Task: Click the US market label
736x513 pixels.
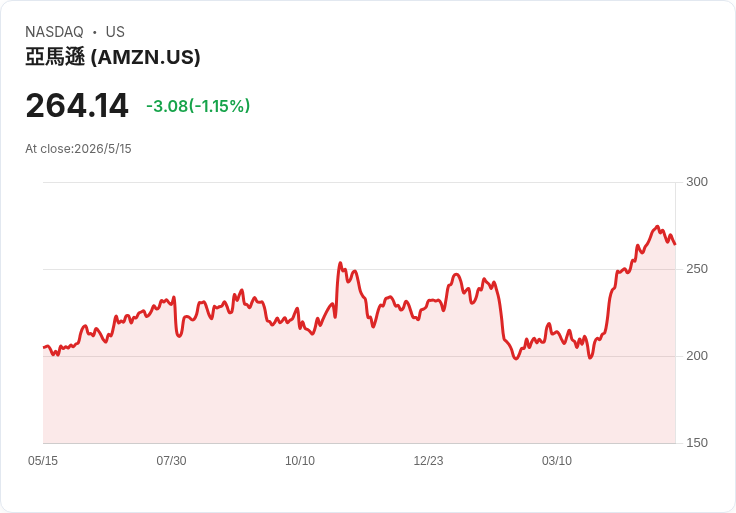Action: point(115,32)
